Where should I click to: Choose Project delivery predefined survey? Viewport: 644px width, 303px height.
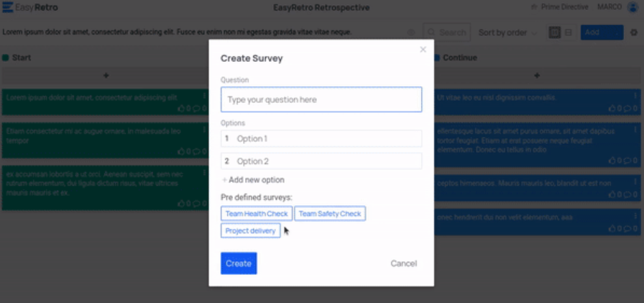pyautogui.click(x=250, y=231)
